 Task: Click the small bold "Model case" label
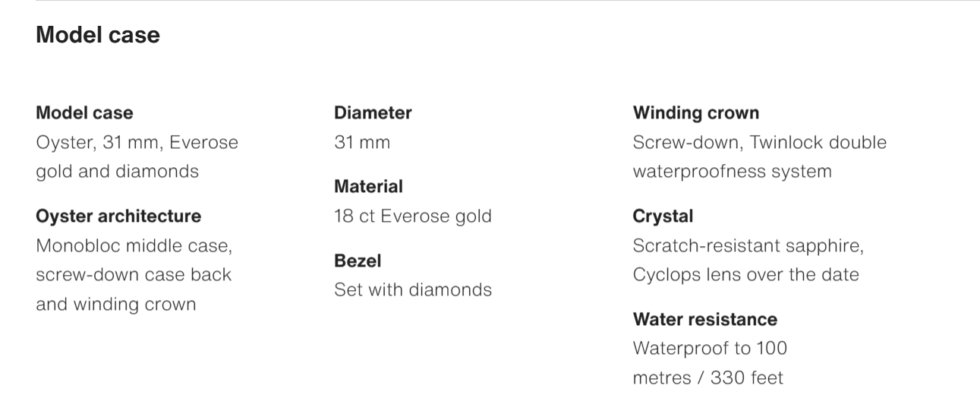(x=84, y=113)
